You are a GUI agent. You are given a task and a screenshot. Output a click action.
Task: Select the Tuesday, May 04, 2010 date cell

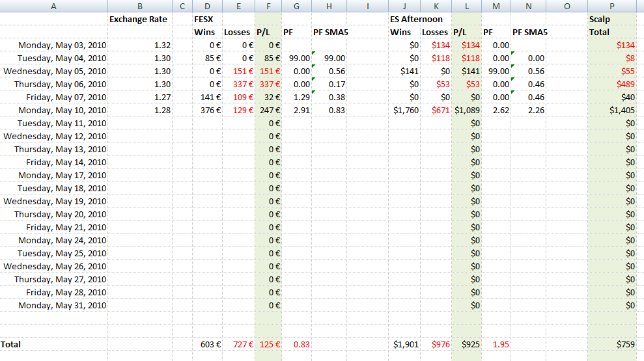(54, 59)
